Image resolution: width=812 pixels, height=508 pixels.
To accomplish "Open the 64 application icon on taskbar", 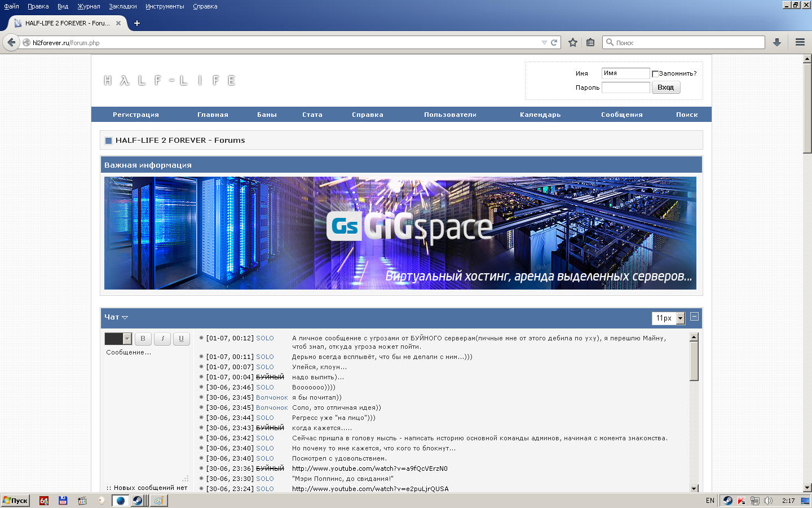I will (x=44, y=501).
